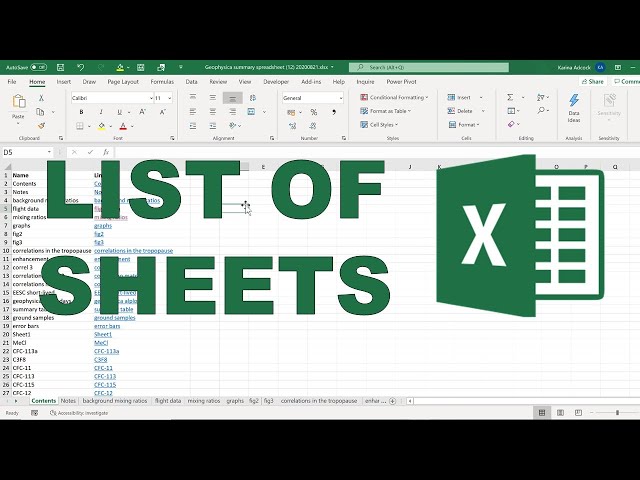This screenshot has height=480, width=640.
Task: Click the Save icon in title bar
Action: click(x=60, y=67)
